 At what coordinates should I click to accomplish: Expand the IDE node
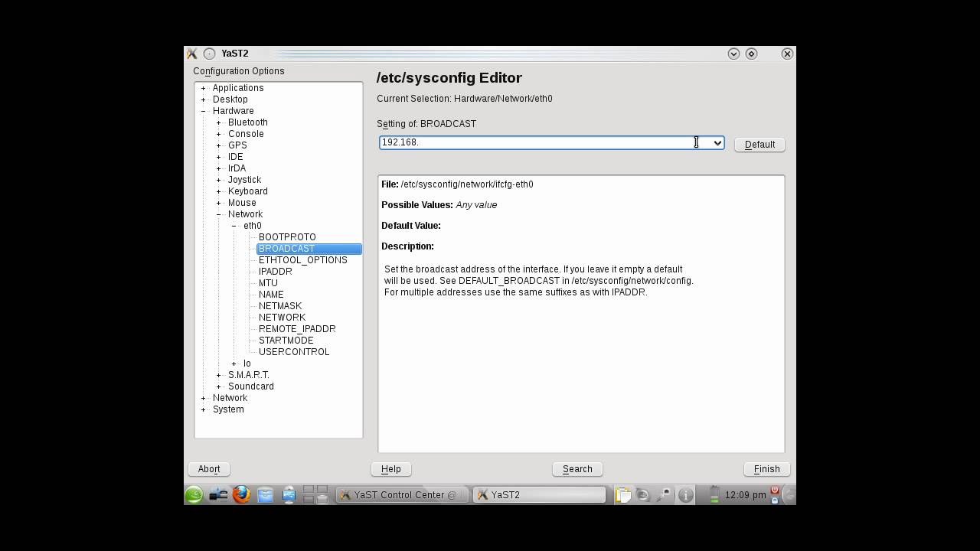(219, 157)
